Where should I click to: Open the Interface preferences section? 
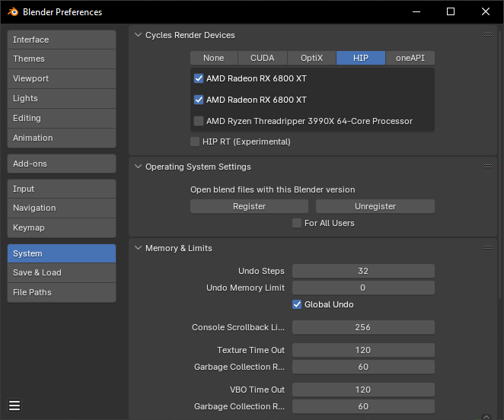click(x=62, y=40)
